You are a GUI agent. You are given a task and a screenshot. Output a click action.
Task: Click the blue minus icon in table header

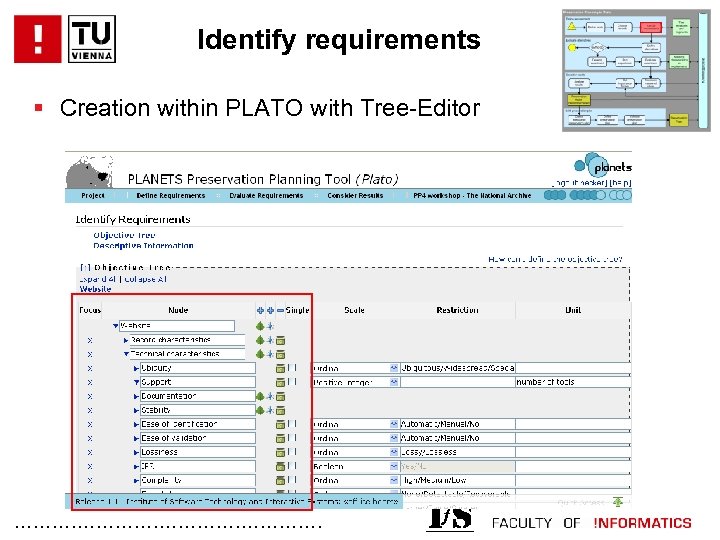(x=280, y=310)
